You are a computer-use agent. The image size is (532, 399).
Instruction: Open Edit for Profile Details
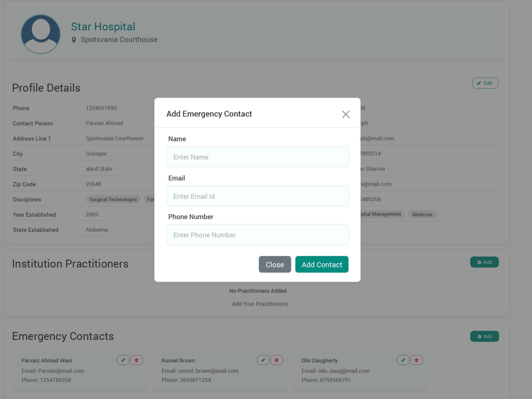pyautogui.click(x=485, y=83)
